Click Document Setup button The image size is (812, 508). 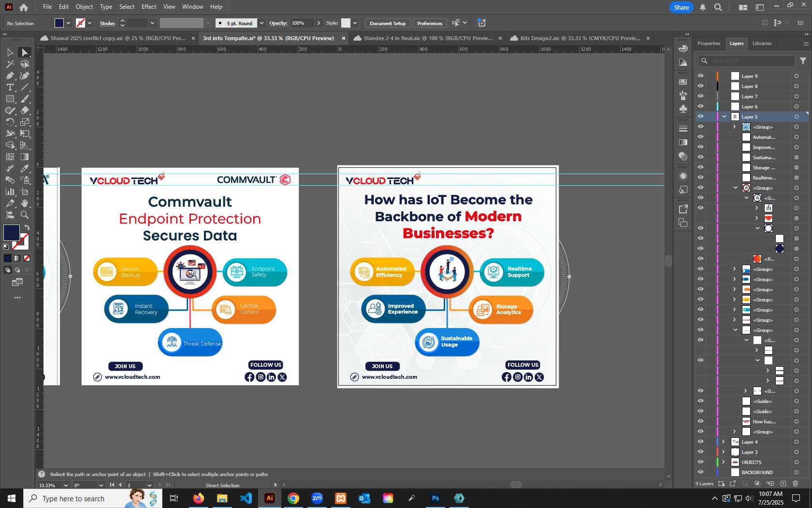388,23
